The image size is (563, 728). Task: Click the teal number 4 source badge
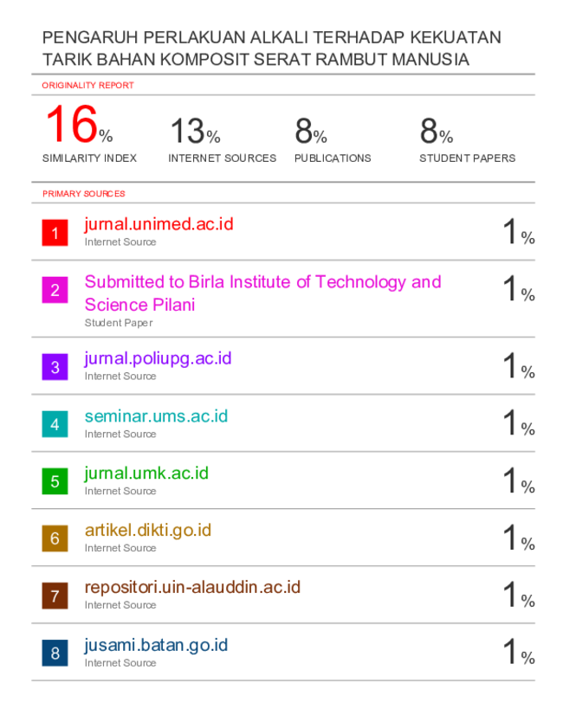55,424
